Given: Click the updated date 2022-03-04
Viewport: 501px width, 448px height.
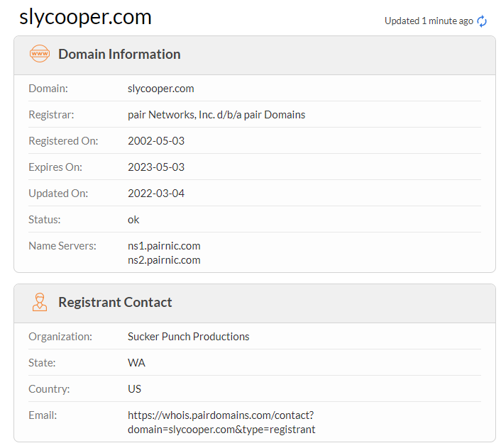Looking at the screenshot, I should pos(156,194).
